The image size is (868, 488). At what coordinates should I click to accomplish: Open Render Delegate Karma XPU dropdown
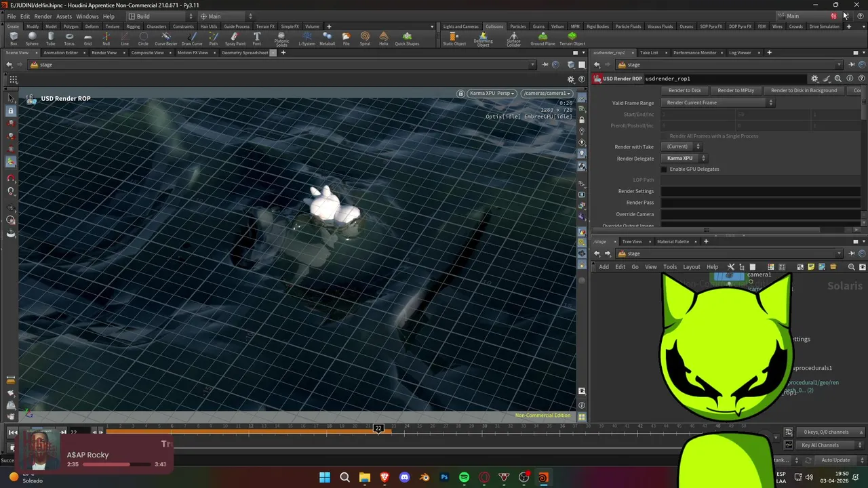click(x=684, y=158)
